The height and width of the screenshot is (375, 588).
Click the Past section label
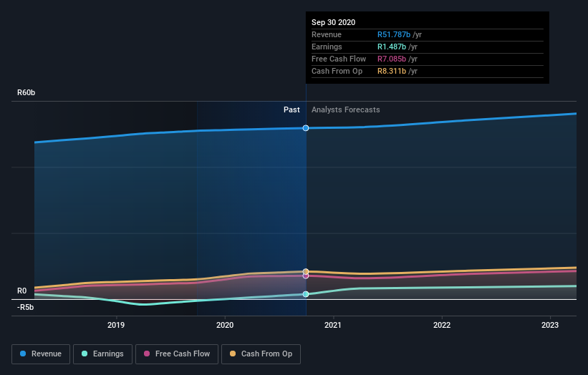pyautogui.click(x=291, y=109)
